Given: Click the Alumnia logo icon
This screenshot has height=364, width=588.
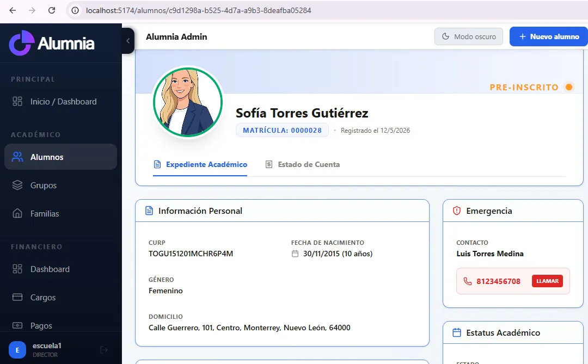Looking at the screenshot, I should point(22,43).
